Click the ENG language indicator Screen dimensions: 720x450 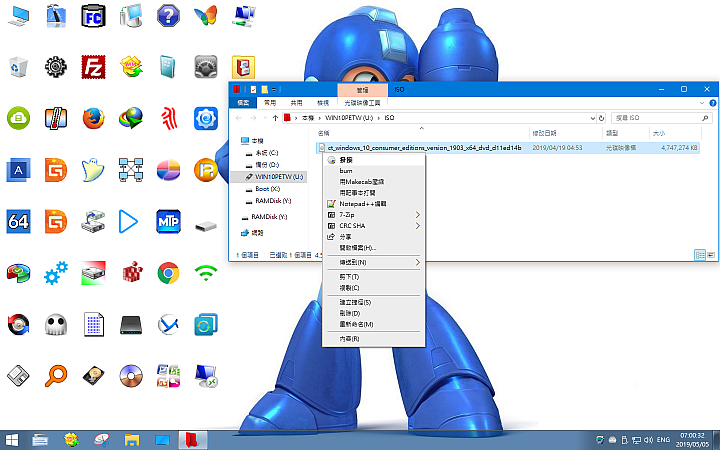(x=663, y=440)
